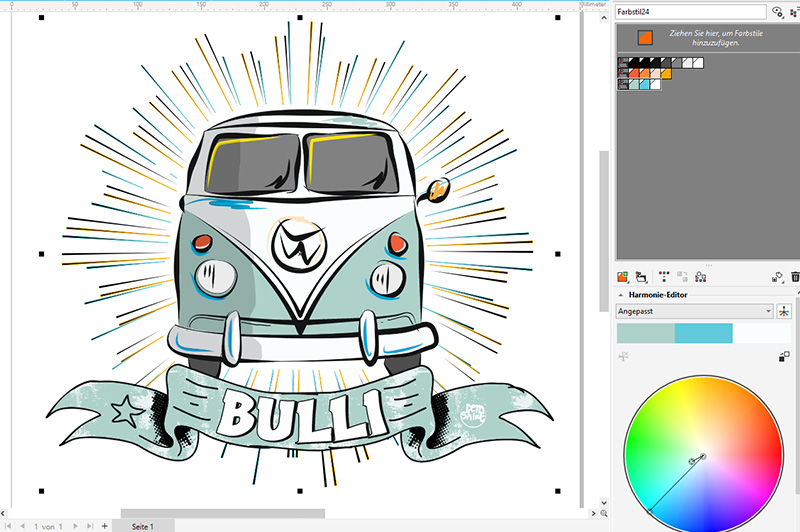Select the teal harmony folder icon
The width and height of the screenshot is (800, 532).
coord(623,84)
